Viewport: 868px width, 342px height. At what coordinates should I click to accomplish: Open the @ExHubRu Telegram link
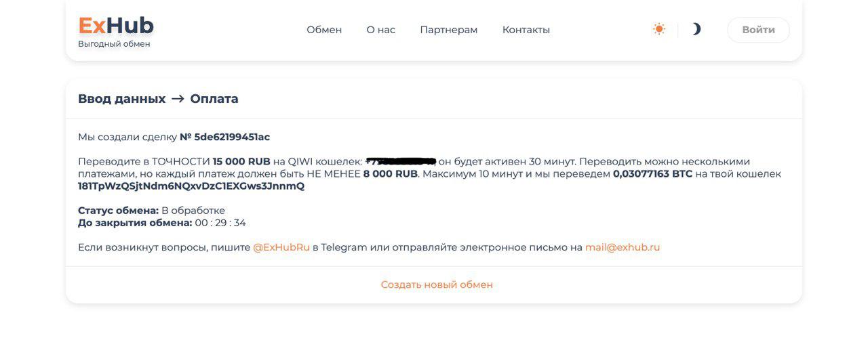coord(281,247)
